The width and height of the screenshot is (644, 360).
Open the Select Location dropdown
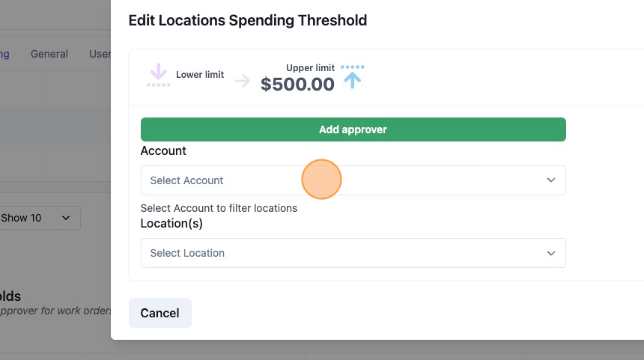click(353, 253)
